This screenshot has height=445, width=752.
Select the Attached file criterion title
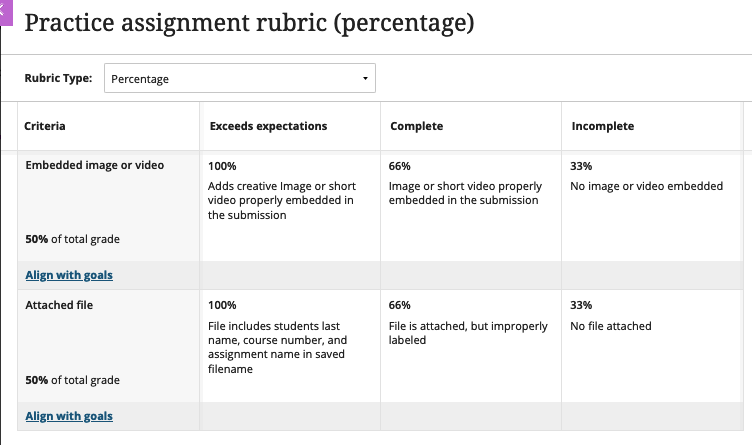59,305
